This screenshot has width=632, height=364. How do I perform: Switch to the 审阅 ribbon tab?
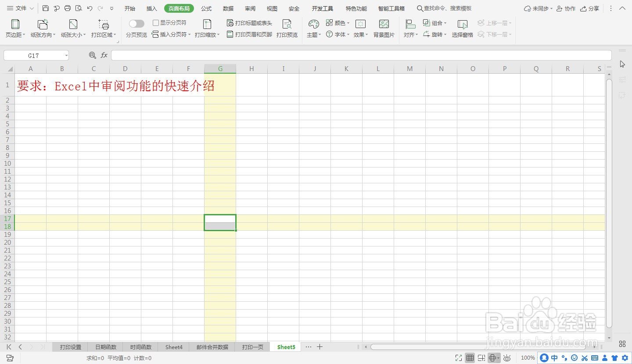[x=250, y=8]
